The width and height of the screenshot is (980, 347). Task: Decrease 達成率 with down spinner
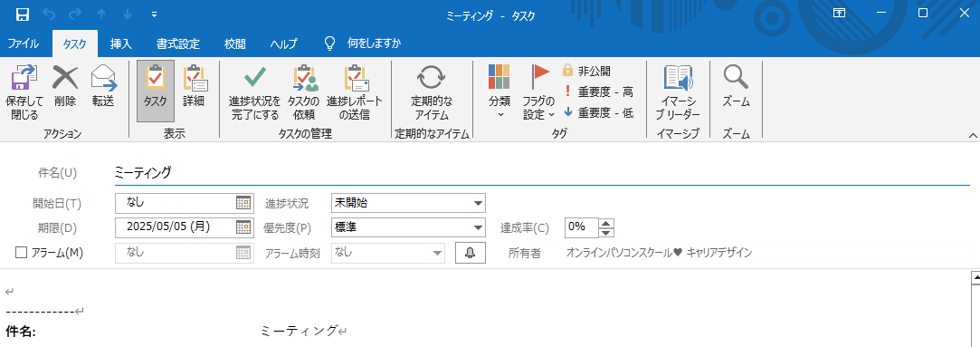[x=606, y=233]
